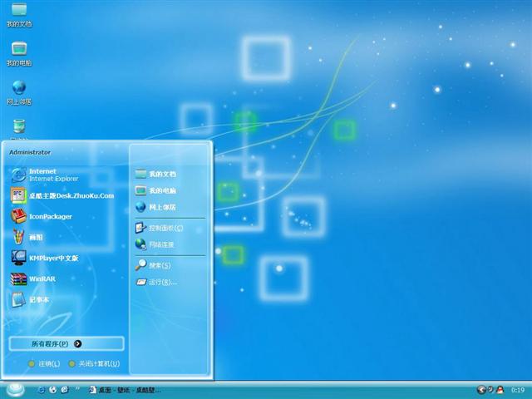Screen dimensions: 532x399
Task: Open 桌酷主题Desk.ZhuoKu.Com in the start menu
Action: tap(62, 196)
